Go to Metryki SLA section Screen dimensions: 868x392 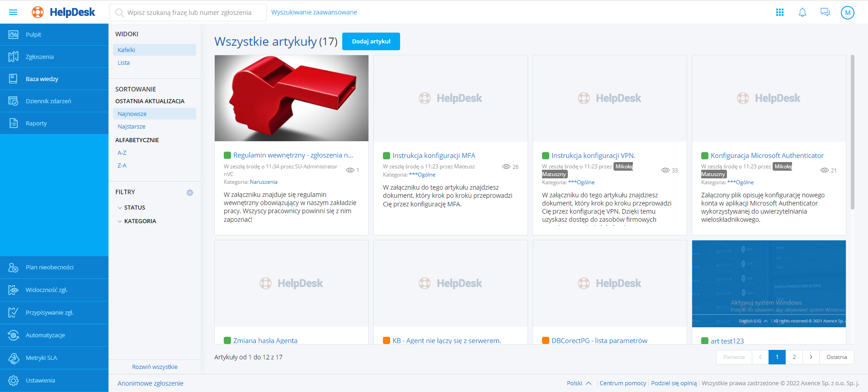41,358
